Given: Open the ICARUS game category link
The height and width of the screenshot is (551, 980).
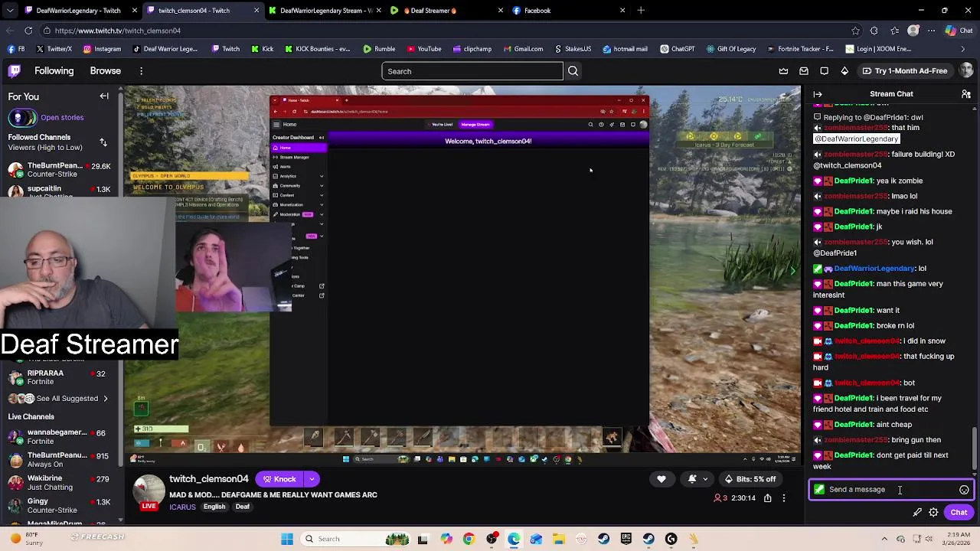Looking at the screenshot, I should tap(182, 507).
